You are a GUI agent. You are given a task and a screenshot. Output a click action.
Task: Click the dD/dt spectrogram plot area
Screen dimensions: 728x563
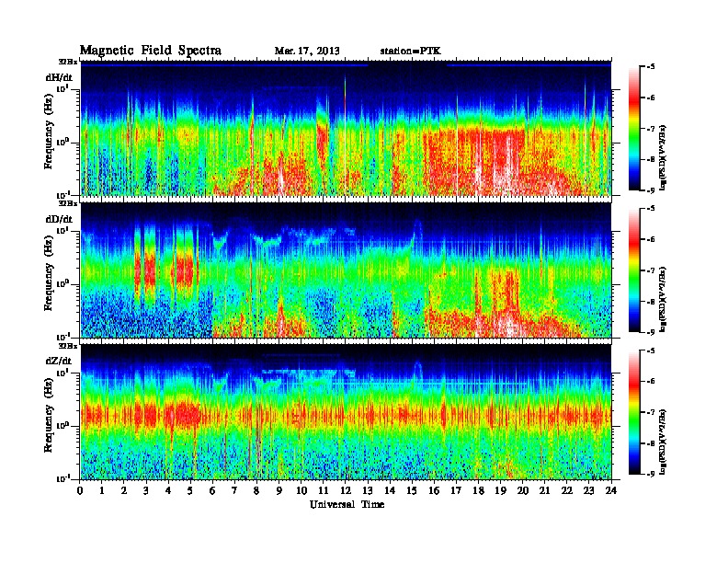(346, 270)
